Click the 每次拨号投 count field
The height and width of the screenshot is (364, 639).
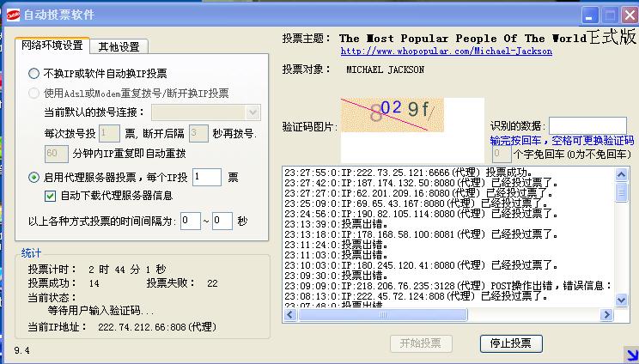(109, 133)
